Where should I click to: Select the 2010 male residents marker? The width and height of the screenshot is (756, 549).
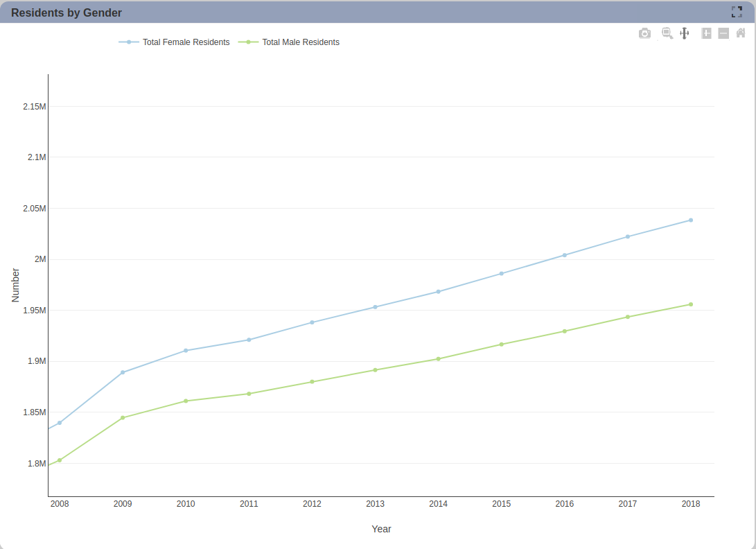186,401
